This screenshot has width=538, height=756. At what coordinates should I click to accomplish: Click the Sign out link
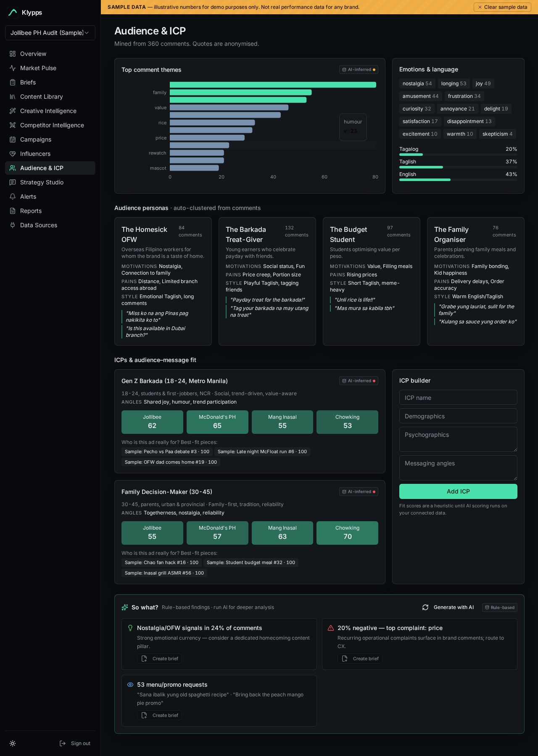pyautogui.click(x=75, y=743)
